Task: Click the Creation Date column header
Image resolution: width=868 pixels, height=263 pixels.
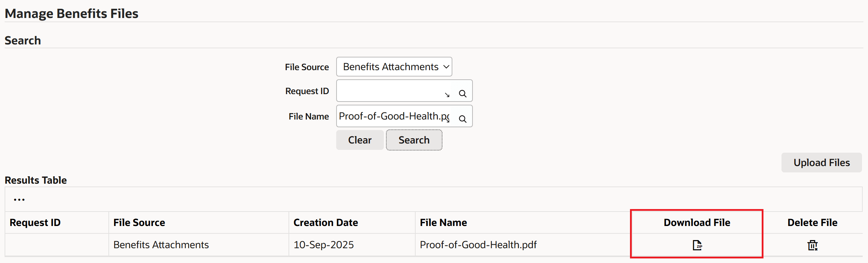Action: click(x=326, y=222)
